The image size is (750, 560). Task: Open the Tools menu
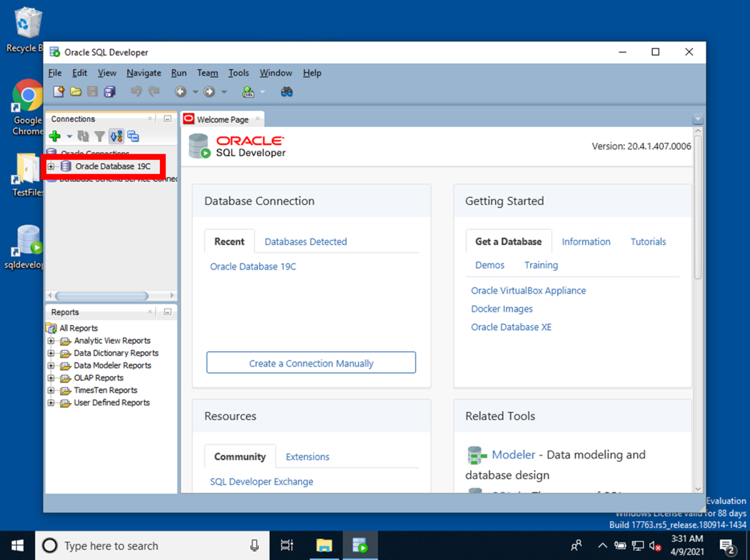pyautogui.click(x=239, y=73)
